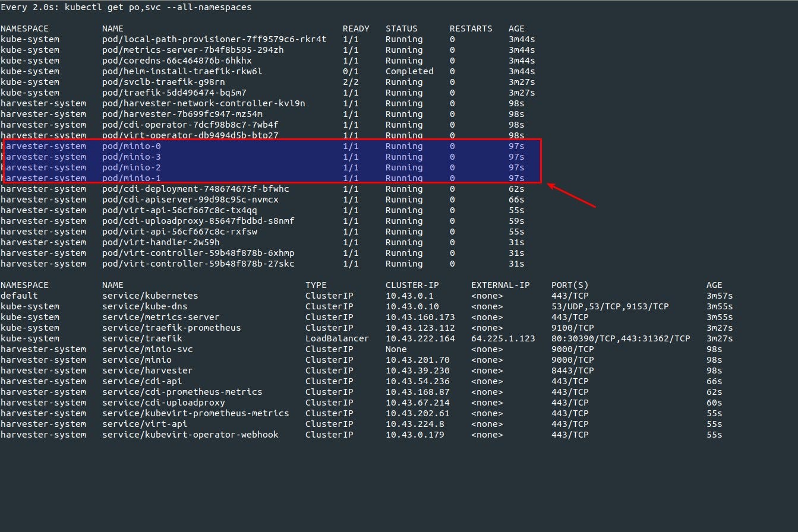Select service/kubevirt-prometheus-metrics
798x532 pixels.
pos(195,413)
